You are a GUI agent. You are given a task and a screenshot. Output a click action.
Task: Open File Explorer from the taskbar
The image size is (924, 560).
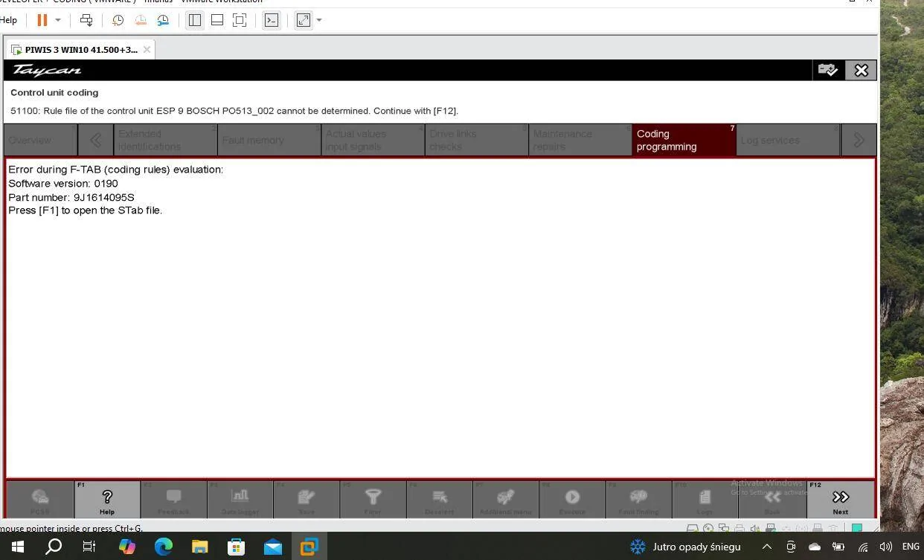click(199, 547)
